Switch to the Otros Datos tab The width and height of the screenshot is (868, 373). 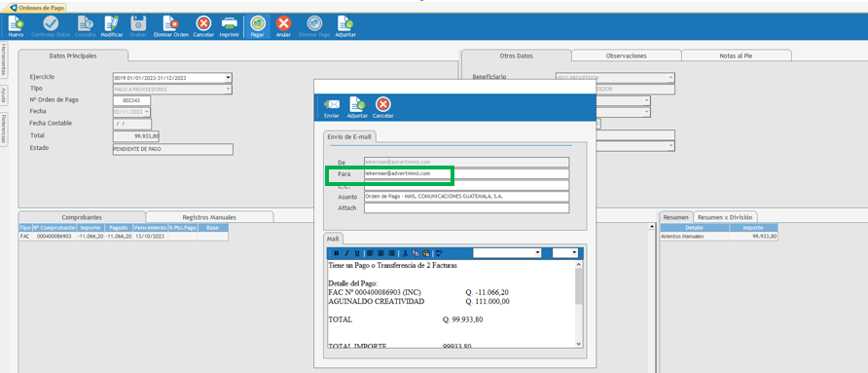click(516, 56)
